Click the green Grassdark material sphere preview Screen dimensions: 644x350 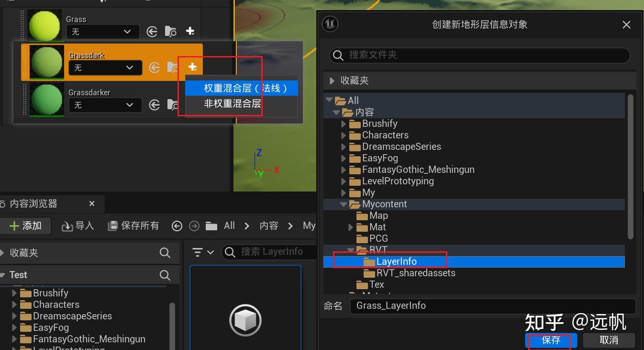(x=46, y=62)
